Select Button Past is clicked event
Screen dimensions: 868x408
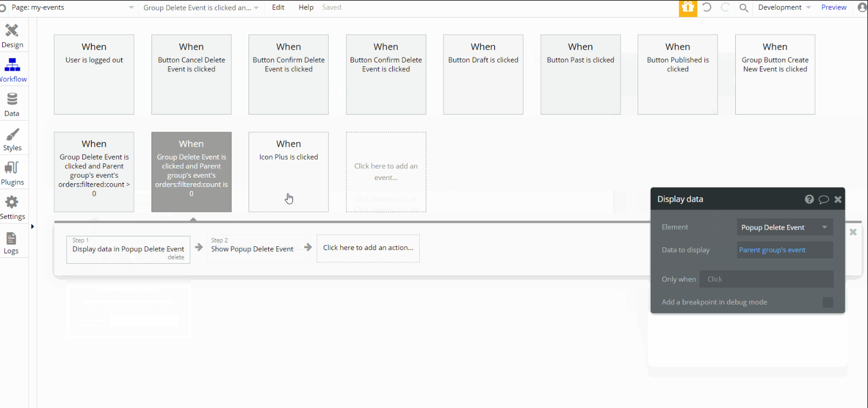[x=580, y=75]
